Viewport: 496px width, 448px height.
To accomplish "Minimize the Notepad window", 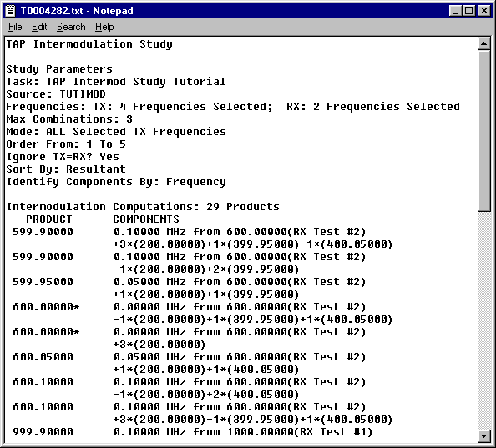I will coord(455,11).
